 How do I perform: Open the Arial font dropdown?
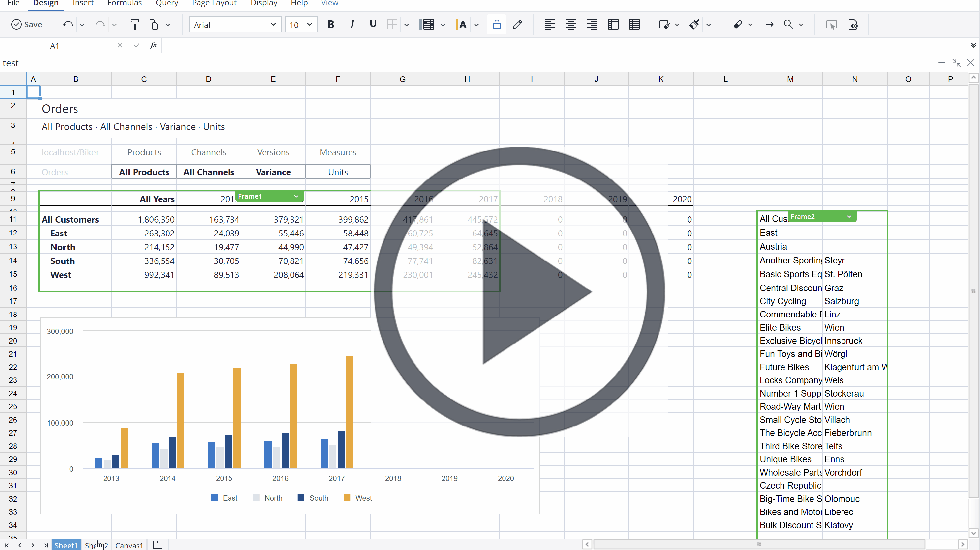pyautogui.click(x=273, y=25)
